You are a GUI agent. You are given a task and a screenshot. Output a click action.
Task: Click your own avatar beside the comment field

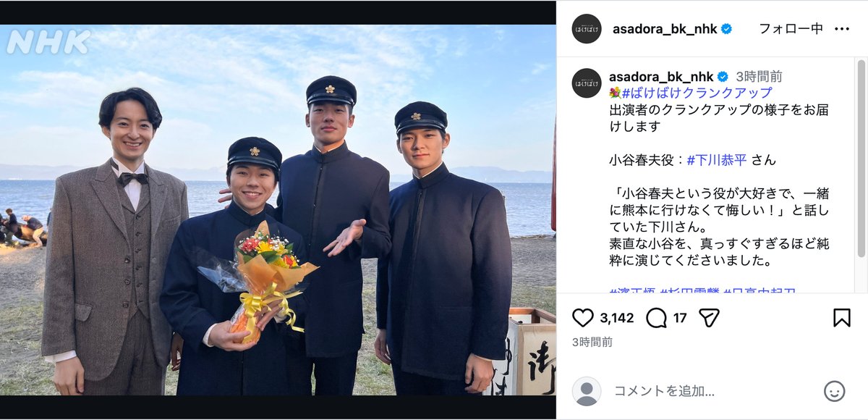coord(587,391)
